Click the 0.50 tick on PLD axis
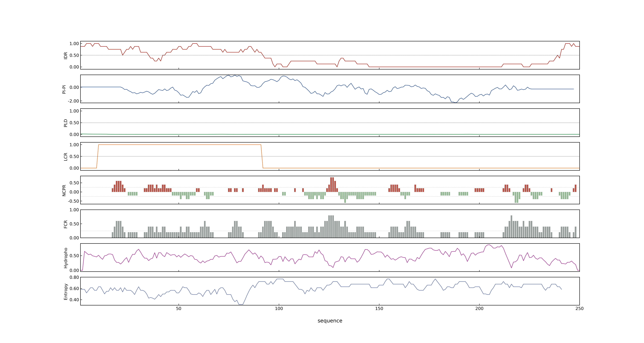 [x=74, y=123]
